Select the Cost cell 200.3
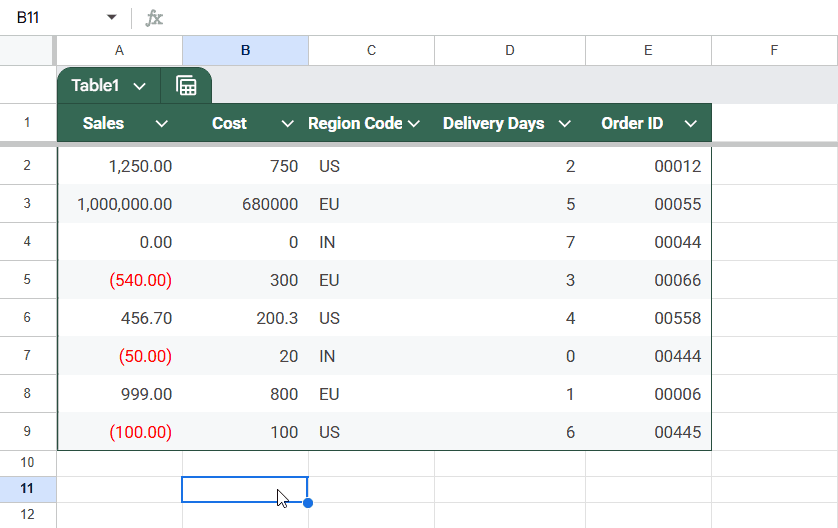838x528 pixels. pos(245,318)
